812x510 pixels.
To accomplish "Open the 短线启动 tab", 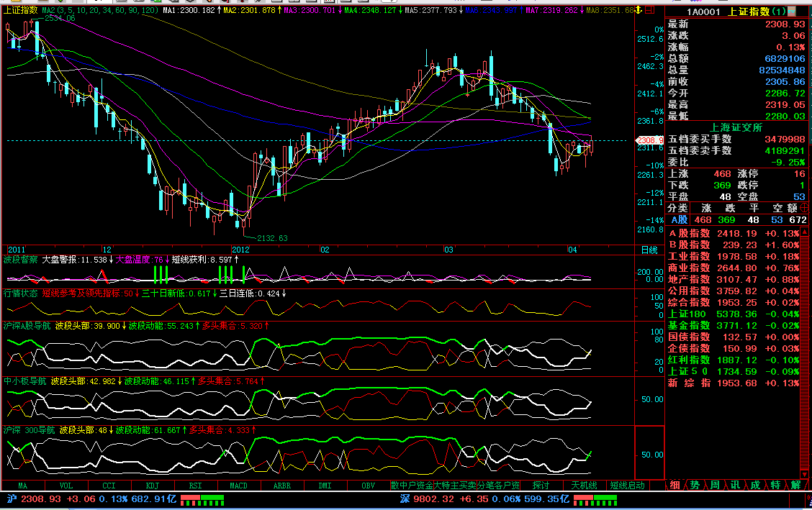I will (x=627, y=486).
